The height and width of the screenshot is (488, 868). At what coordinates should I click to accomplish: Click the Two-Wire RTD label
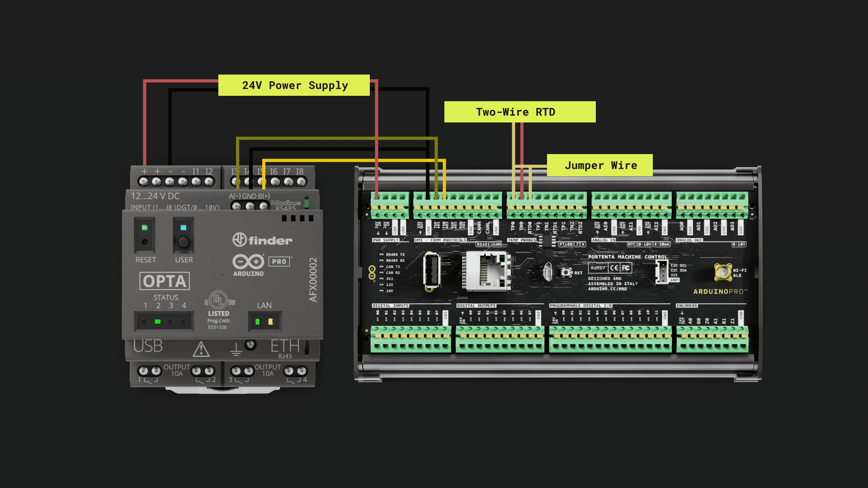click(520, 112)
